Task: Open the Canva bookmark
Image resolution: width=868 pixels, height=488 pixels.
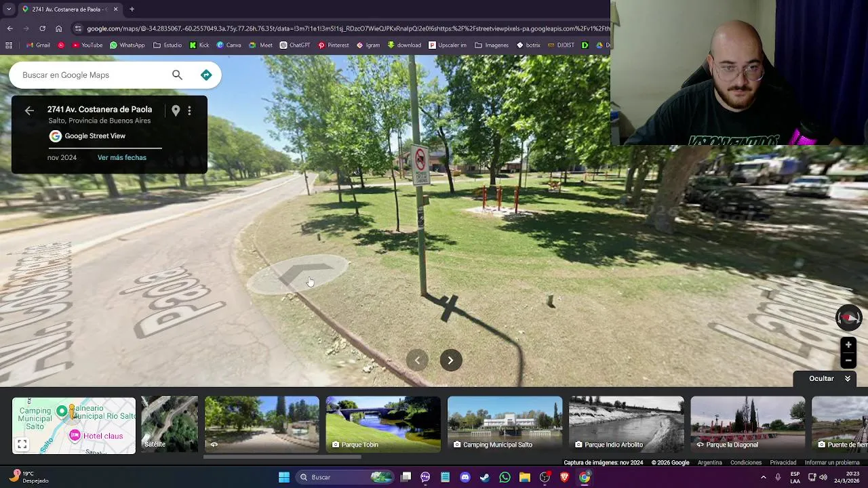Action: (229, 45)
